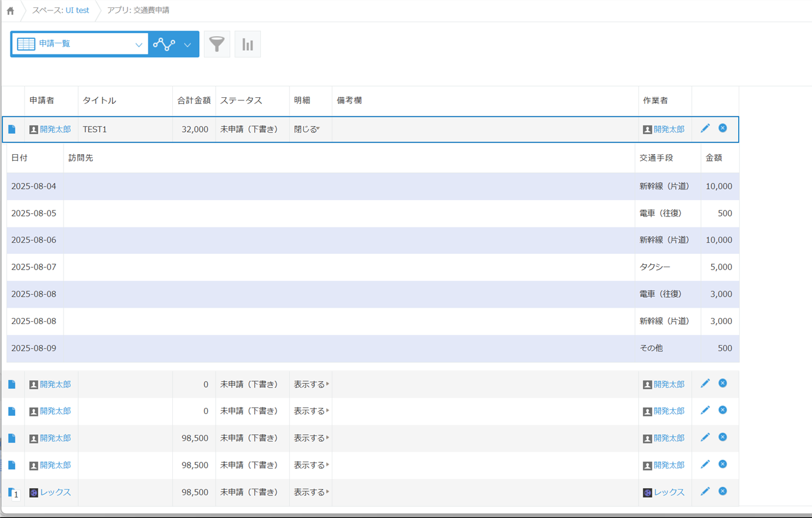Click 開発太郎 applicant link in TEST1 row

coord(55,130)
